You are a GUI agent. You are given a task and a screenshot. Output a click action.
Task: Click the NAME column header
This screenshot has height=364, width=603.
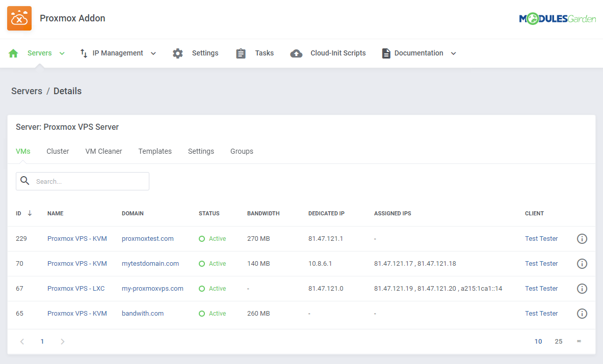click(56, 213)
